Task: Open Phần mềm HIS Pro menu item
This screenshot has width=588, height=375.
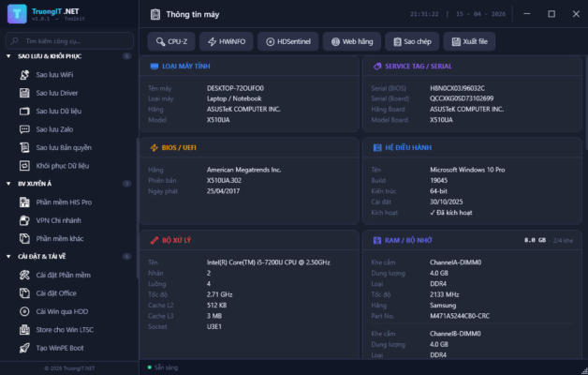Action: (x=64, y=202)
